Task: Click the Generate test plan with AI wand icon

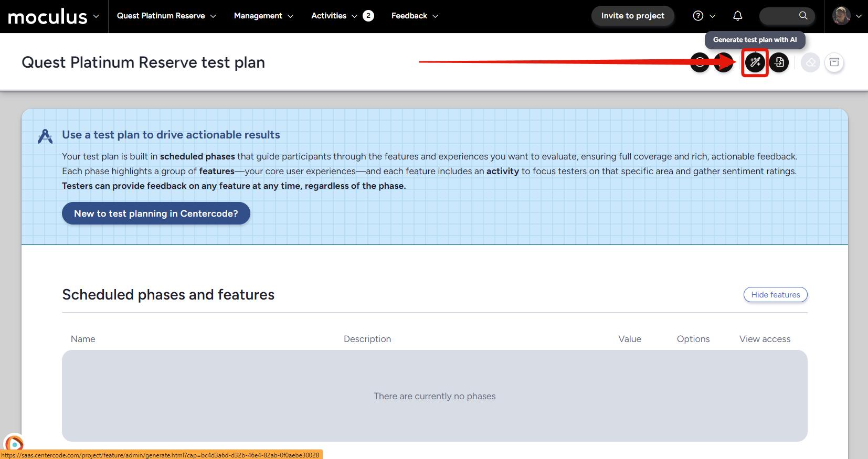Action: point(755,63)
